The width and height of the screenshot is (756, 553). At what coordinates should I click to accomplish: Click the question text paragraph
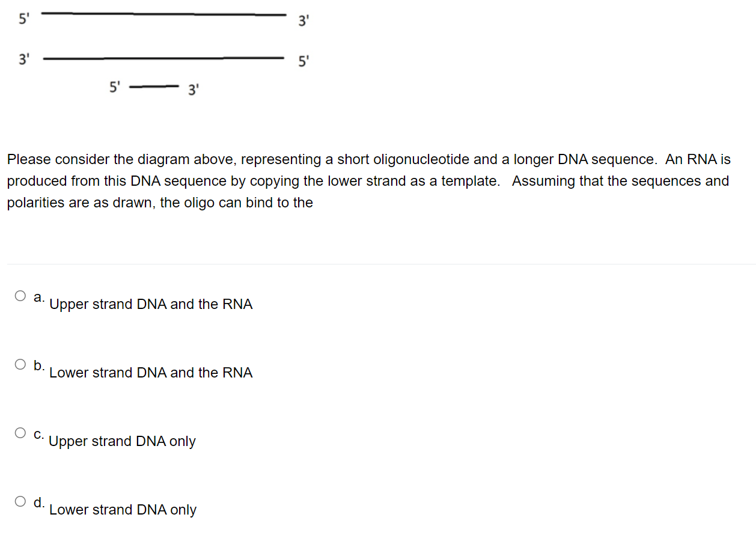367,180
